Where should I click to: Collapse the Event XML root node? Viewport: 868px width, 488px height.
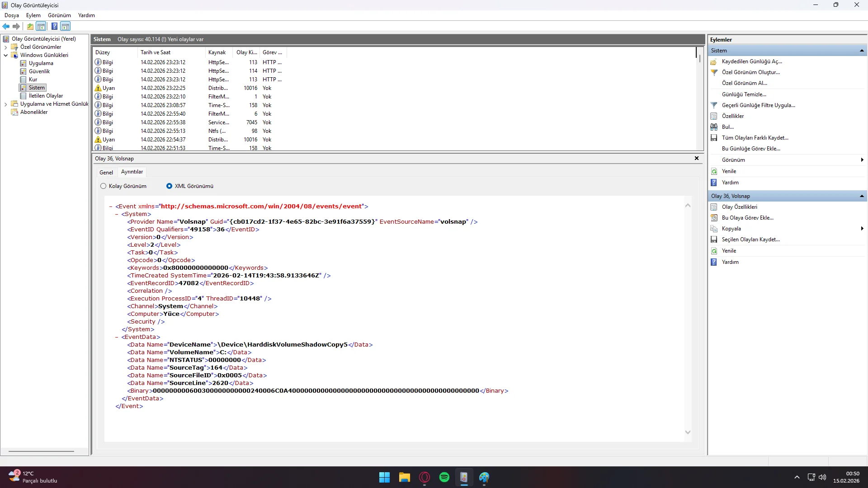point(111,206)
